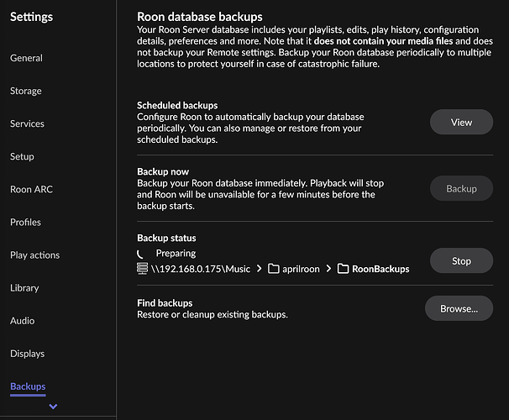509x420 pixels.
Task: Click the aprilroon folder icon
Action: tap(273, 269)
